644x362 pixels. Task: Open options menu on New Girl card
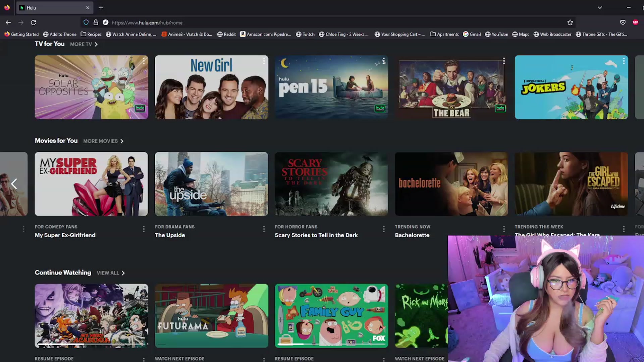tap(264, 61)
